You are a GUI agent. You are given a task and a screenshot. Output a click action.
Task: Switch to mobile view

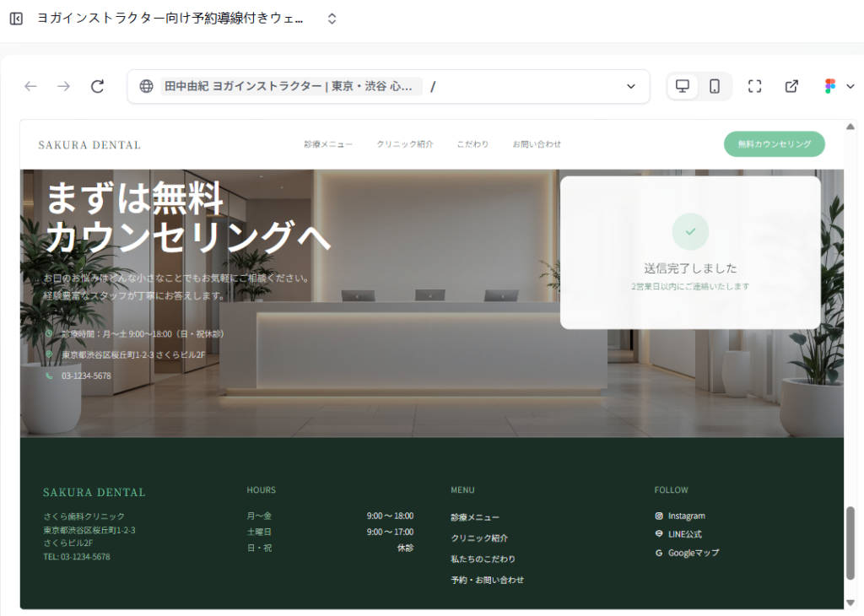(715, 86)
